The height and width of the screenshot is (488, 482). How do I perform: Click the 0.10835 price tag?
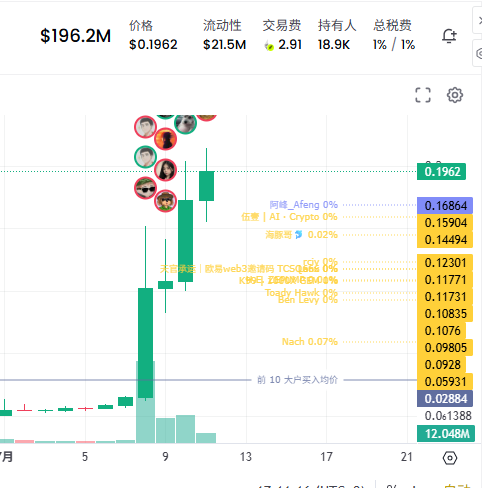445,314
